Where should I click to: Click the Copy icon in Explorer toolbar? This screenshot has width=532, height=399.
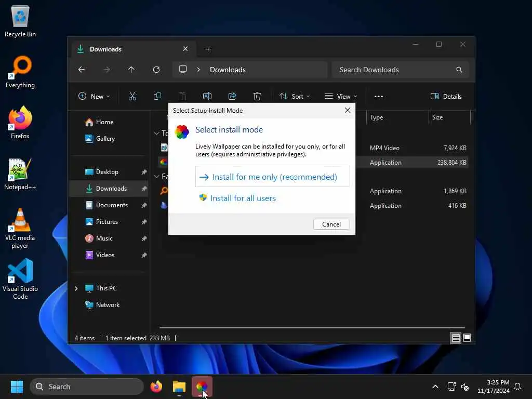tap(157, 96)
